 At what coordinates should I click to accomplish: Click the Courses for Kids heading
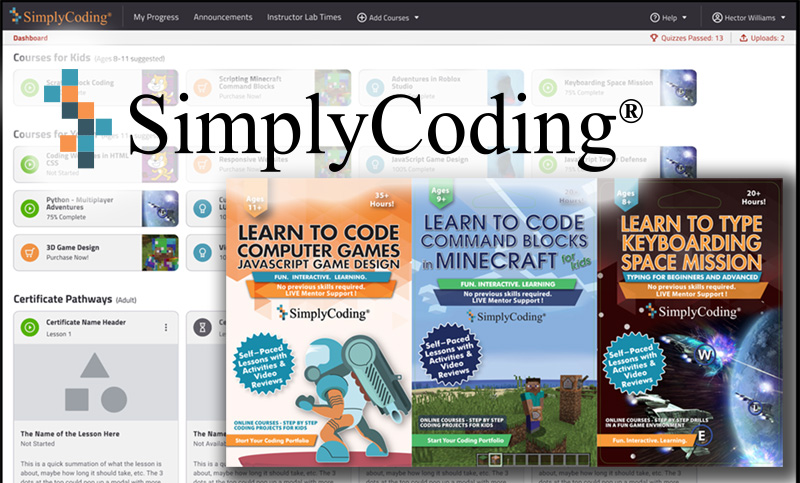[52, 58]
